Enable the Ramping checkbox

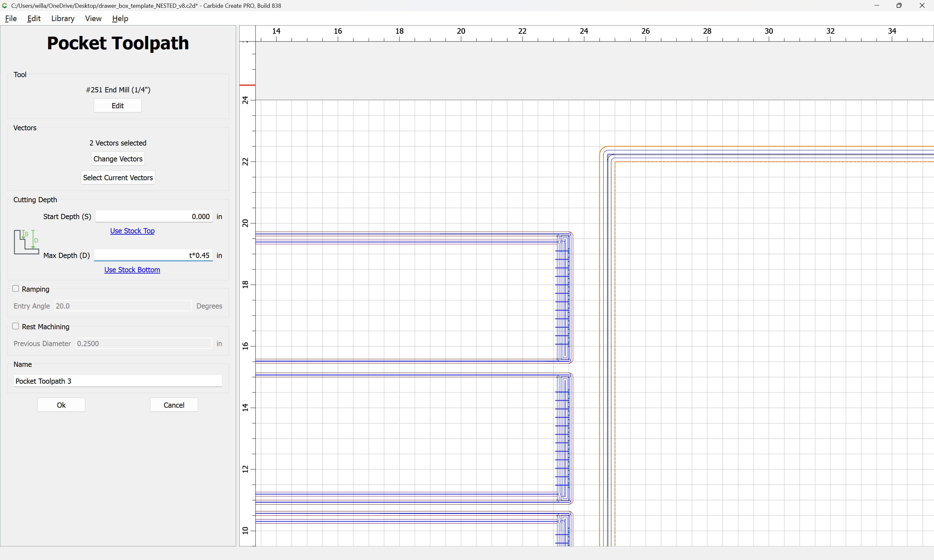point(16,289)
